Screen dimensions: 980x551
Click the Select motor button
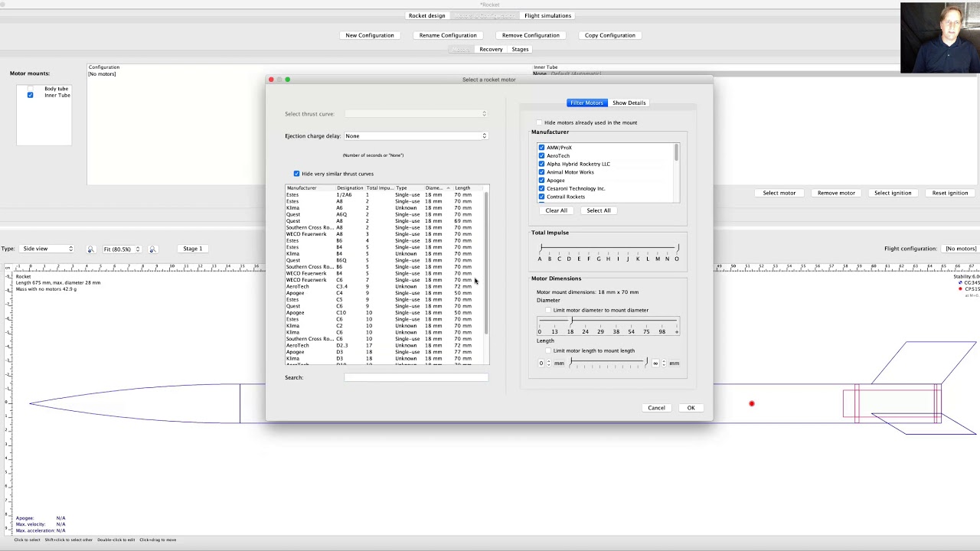[x=779, y=193]
